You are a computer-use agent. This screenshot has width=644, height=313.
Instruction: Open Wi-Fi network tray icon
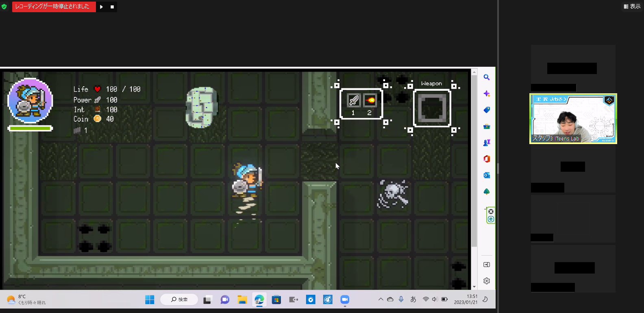[426, 300]
